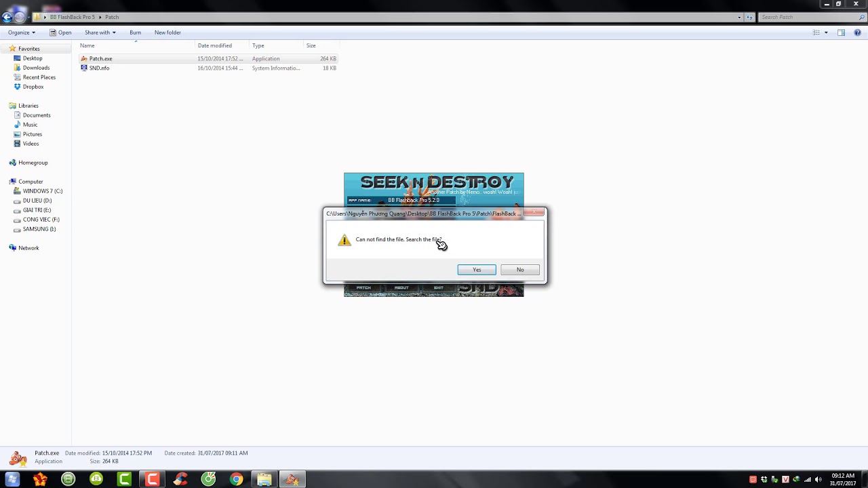Launch CCleaner from the taskbar

coord(180,480)
